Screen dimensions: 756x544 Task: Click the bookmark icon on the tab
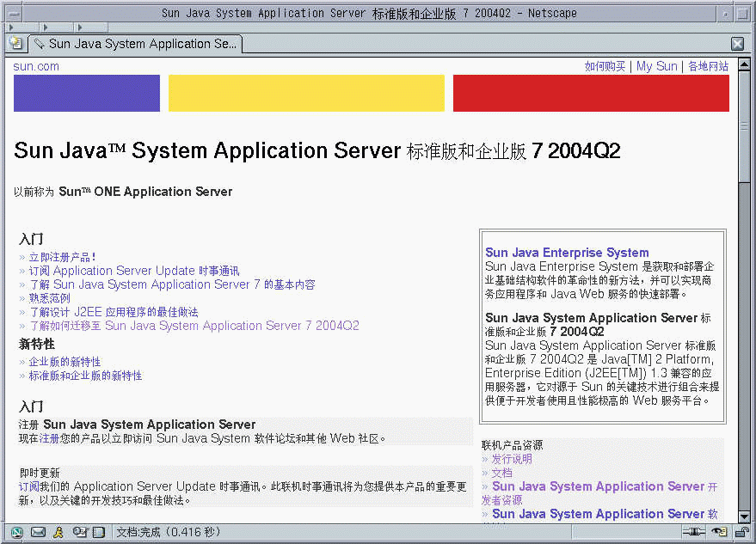pos(40,44)
